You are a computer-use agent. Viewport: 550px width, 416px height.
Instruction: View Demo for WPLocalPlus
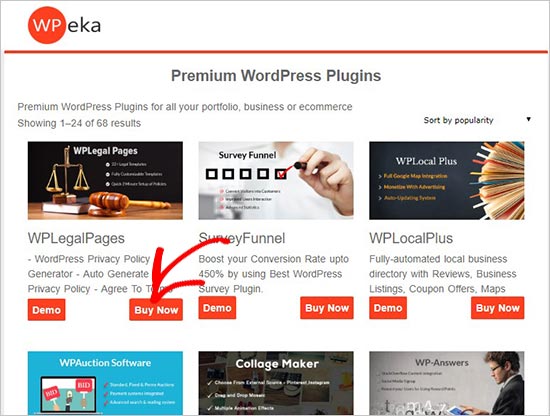click(388, 308)
